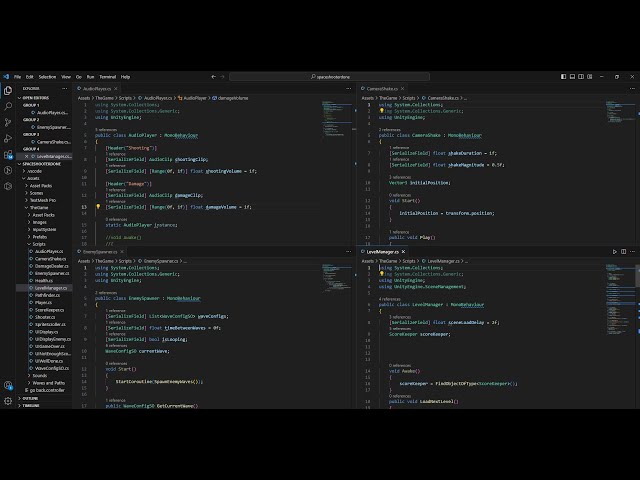Close LevelManager.cs in Open Editors list
This screenshot has width=640, height=480.
(27, 156)
